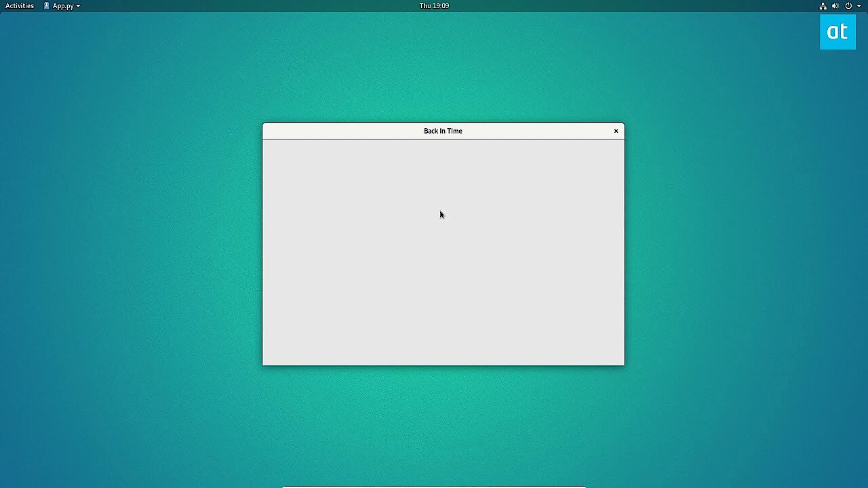Image resolution: width=868 pixels, height=488 pixels.
Task: Click the Back In Time title bar
Action: 443,131
